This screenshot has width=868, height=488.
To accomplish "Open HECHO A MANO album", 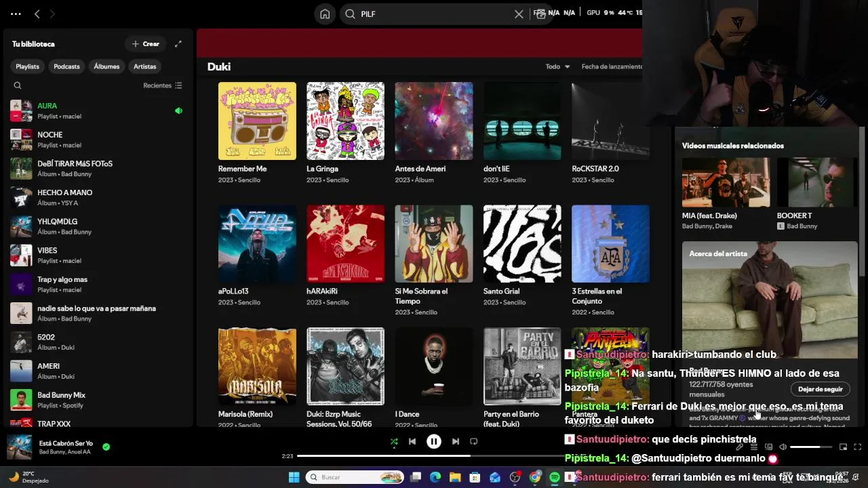I will [x=96, y=197].
